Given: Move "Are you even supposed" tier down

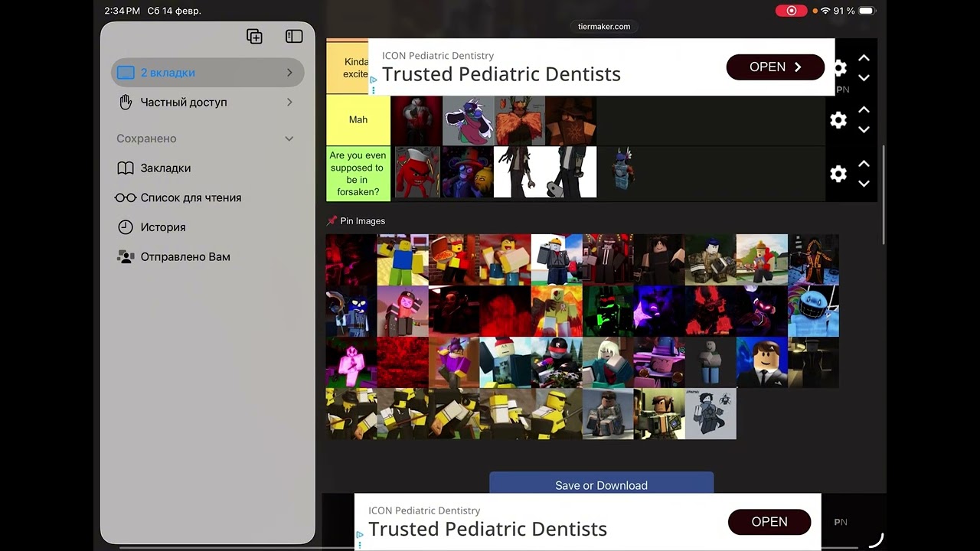Looking at the screenshot, I should click(864, 184).
